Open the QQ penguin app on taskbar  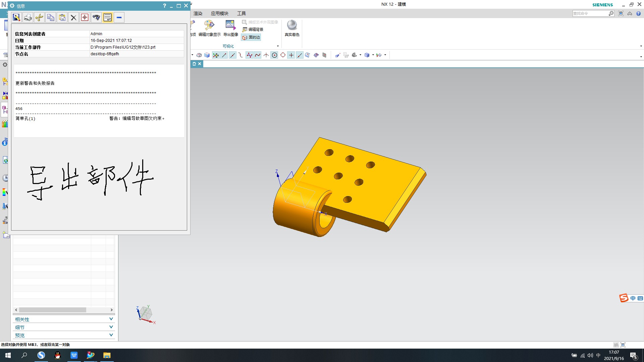coord(57,355)
